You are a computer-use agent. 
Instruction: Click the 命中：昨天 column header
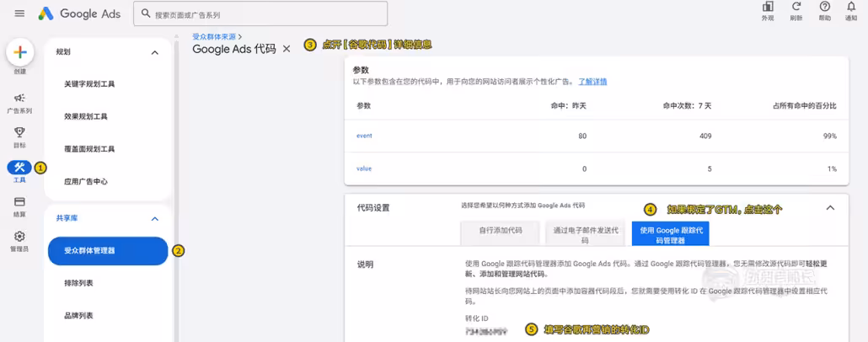567,105
